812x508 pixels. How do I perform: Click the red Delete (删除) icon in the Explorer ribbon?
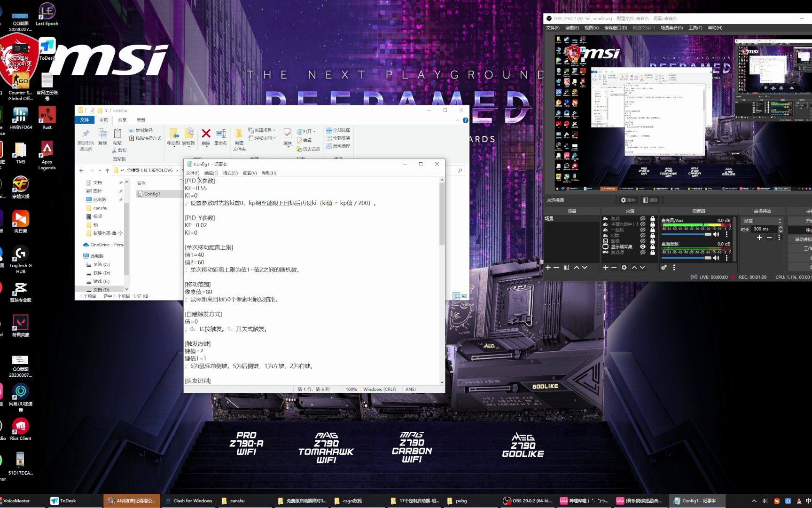(x=206, y=134)
